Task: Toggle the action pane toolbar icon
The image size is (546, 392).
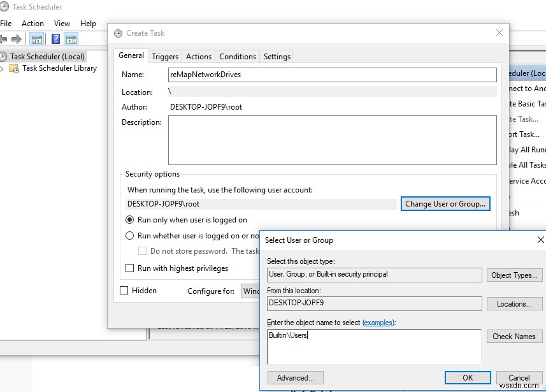Action: (71, 38)
